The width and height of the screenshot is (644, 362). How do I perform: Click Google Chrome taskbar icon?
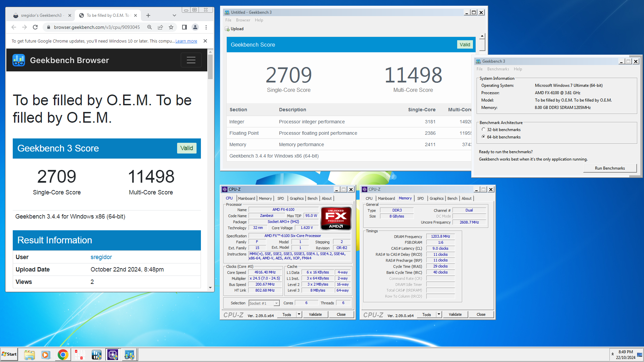(x=63, y=355)
